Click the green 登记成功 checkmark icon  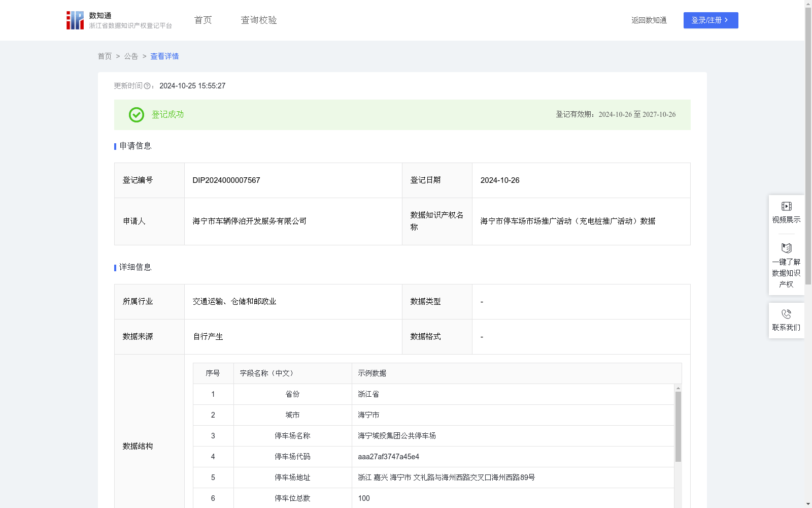pyautogui.click(x=136, y=115)
